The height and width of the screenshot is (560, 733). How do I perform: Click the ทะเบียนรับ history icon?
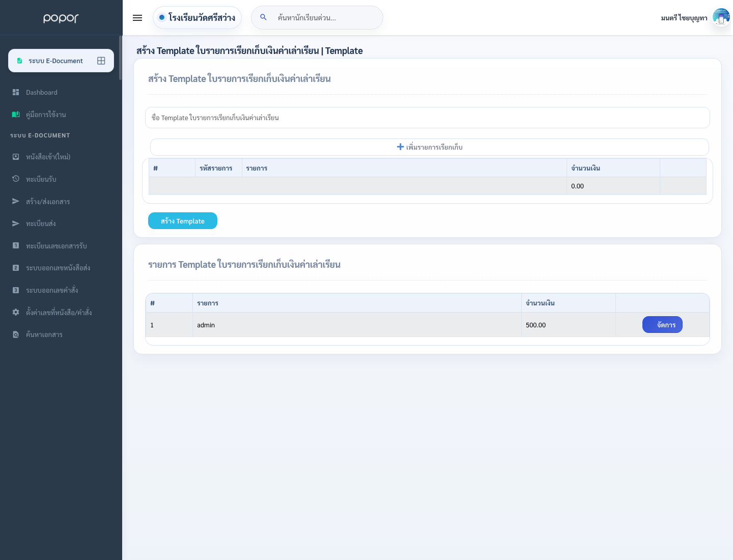click(x=16, y=179)
